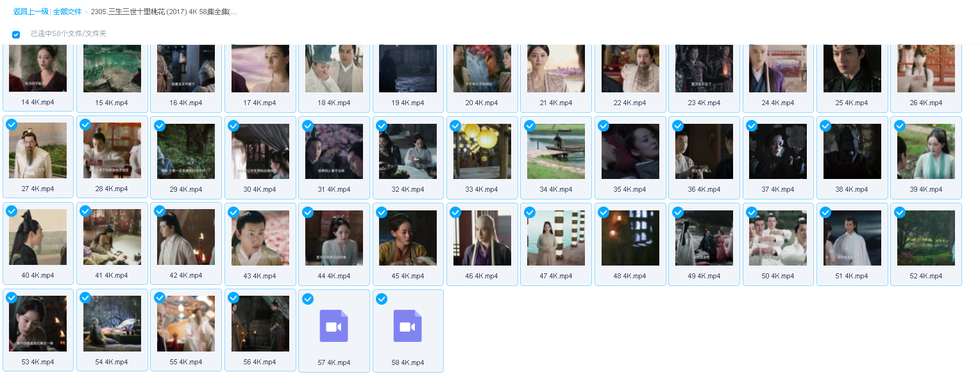Screen dimensions: 980x390
Task: Select the 56 4K.mp4 file name label
Action: tap(260, 362)
